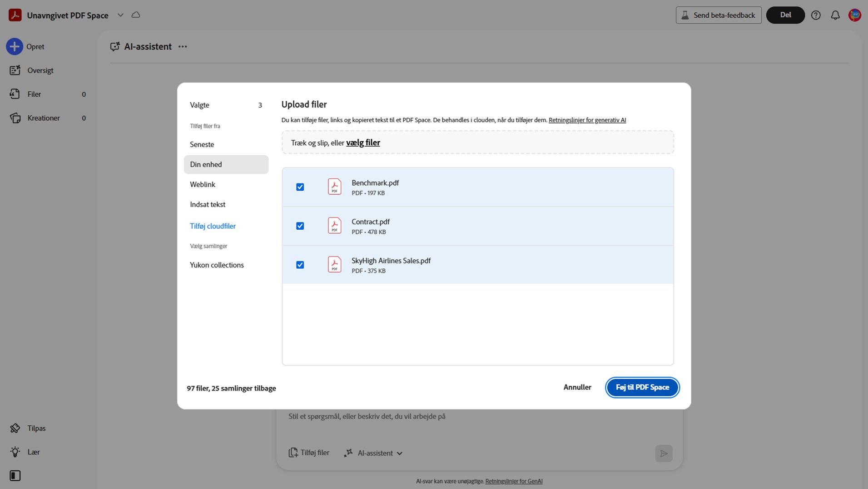Screen dimensions: 868x489
Task: Click the Tilpas sidebar label
Action: [x=36, y=428]
